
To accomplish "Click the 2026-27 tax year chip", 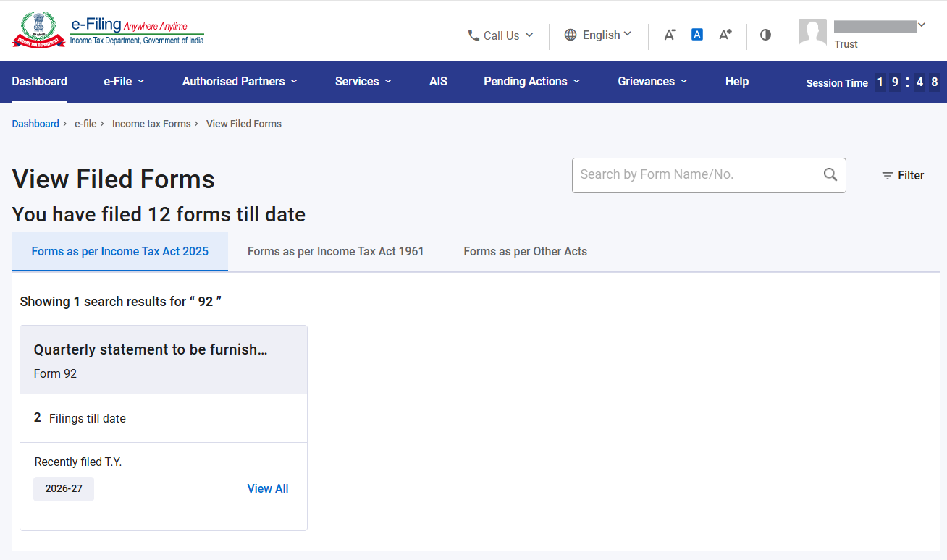I will pyautogui.click(x=64, y=488).
